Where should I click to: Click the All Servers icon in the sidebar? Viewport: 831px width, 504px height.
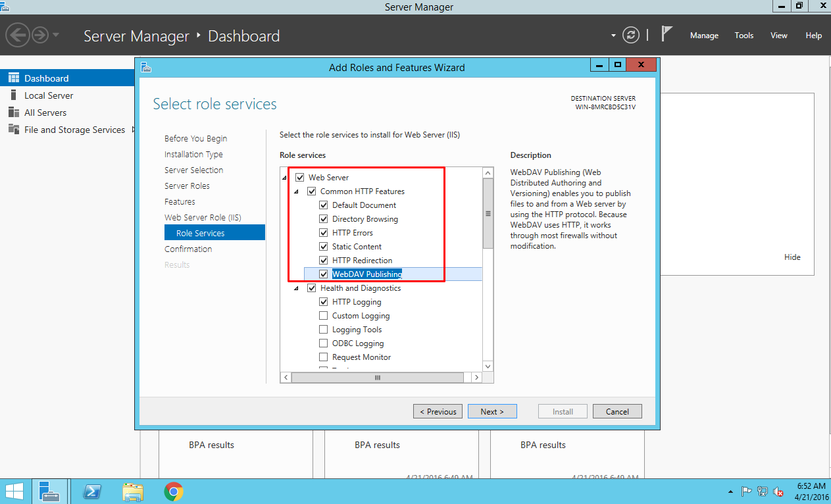(x=13, y=113)
